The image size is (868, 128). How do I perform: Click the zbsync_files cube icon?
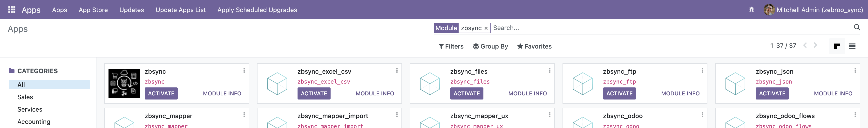point(430,83)
